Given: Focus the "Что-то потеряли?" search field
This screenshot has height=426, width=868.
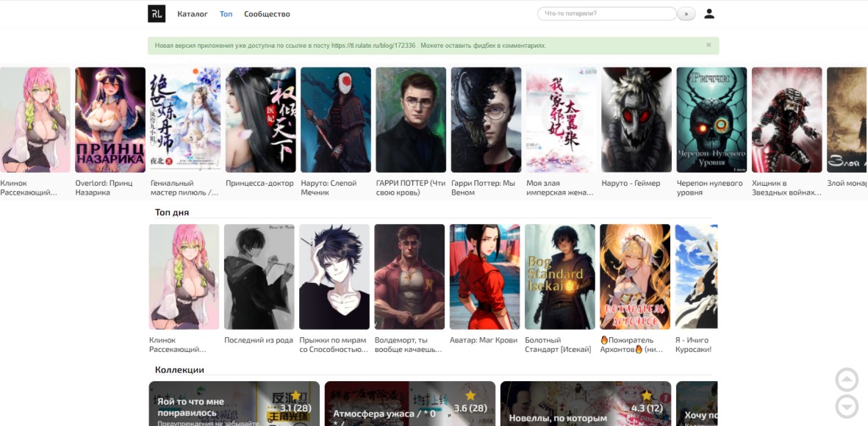Looking at the screenshot, I should [607, 14].
